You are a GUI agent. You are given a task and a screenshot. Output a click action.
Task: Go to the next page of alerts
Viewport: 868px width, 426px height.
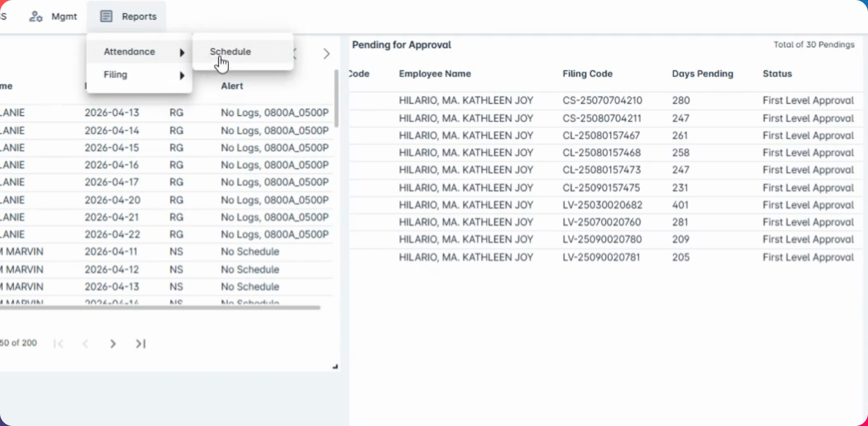(113, 344)
